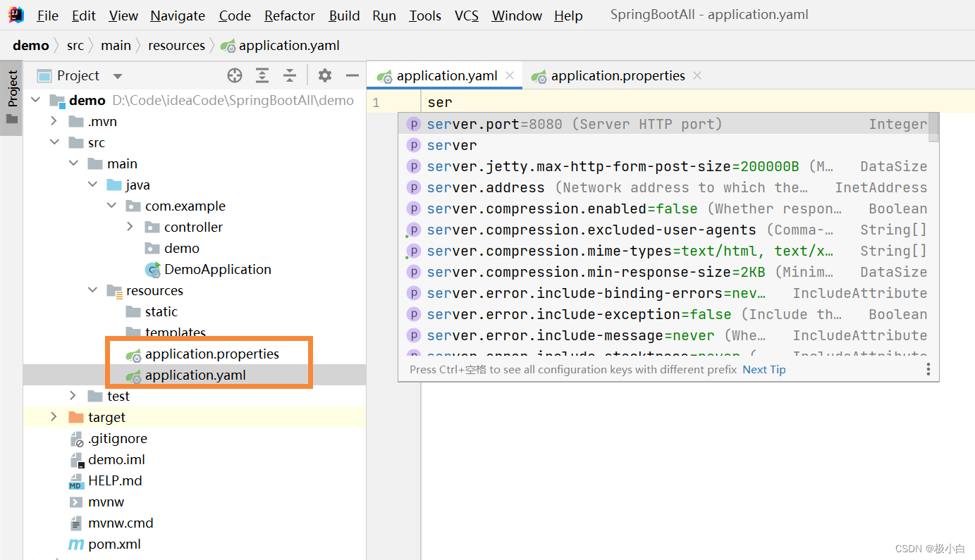The image size is (975, 560).
Task: Open Project panel settings gear
Action: pos(324,75)
